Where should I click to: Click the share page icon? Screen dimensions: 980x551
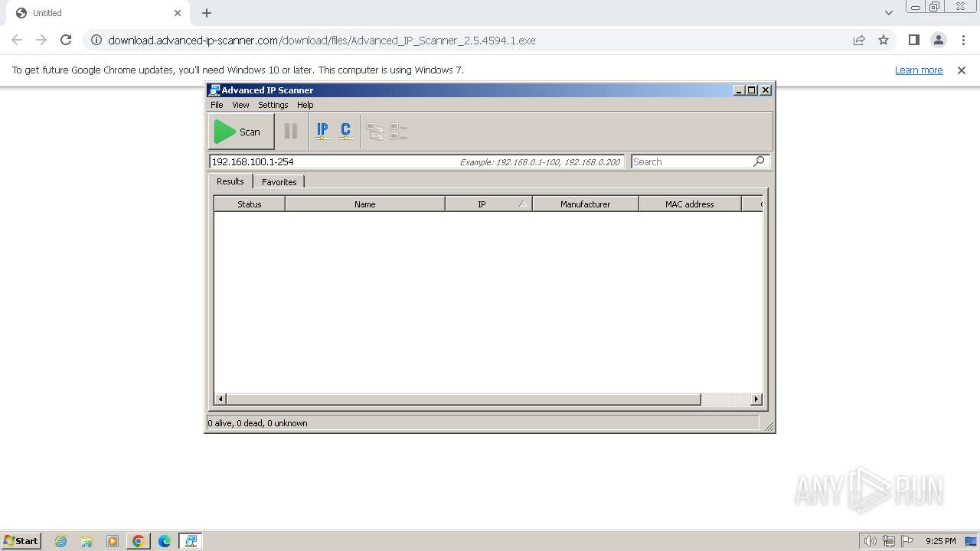(859, 40)
